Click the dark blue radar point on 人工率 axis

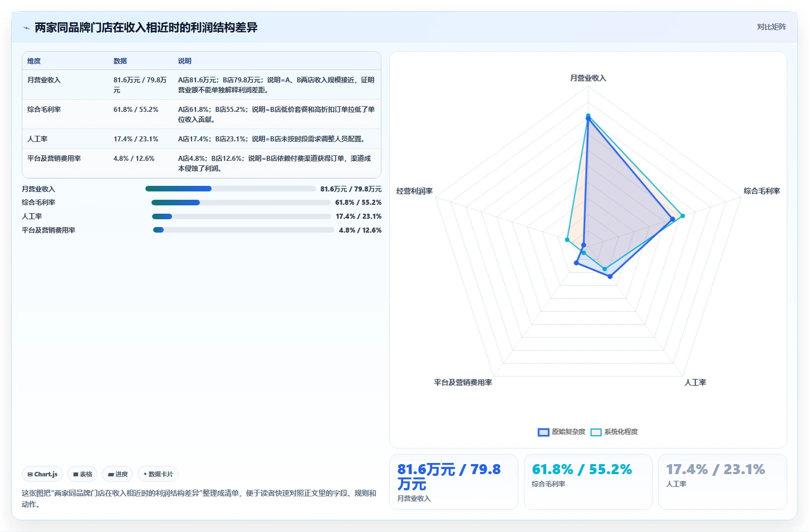[610, 276]
